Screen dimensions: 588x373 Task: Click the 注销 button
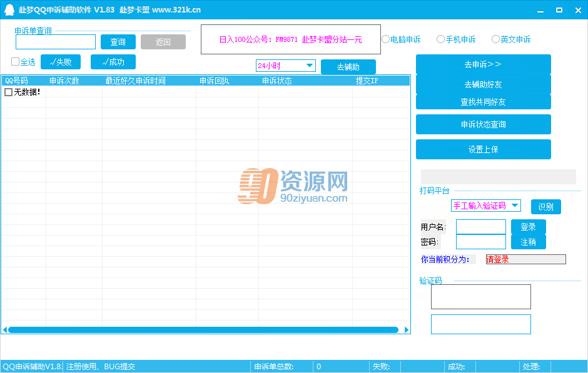pyautogui.click(x=529, y=242)
